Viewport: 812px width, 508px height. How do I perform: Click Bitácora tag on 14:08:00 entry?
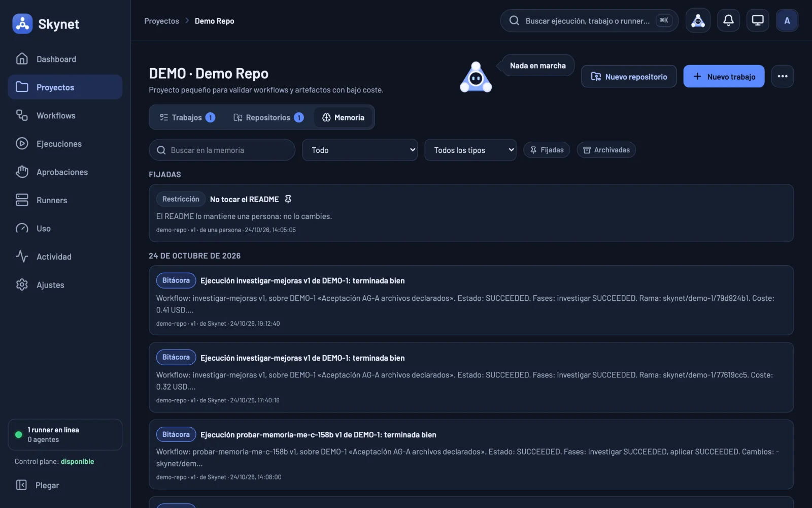click(176, 434)
